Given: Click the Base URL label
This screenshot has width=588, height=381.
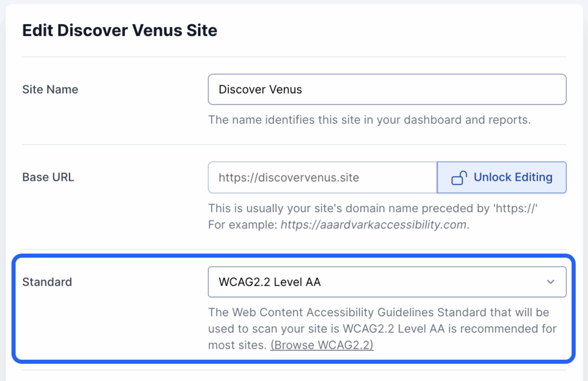Looking at the screenshot, I should coord(48,177).
